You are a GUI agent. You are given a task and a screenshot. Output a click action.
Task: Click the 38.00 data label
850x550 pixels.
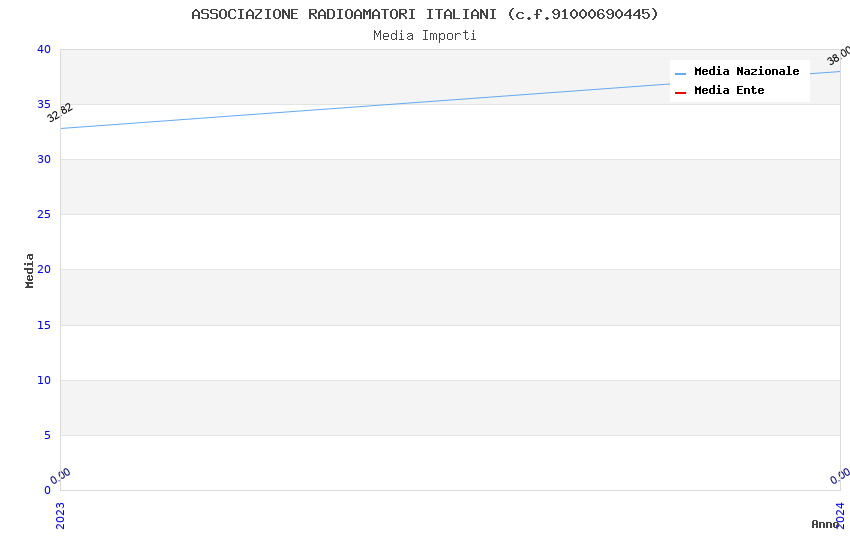[839, 55]
